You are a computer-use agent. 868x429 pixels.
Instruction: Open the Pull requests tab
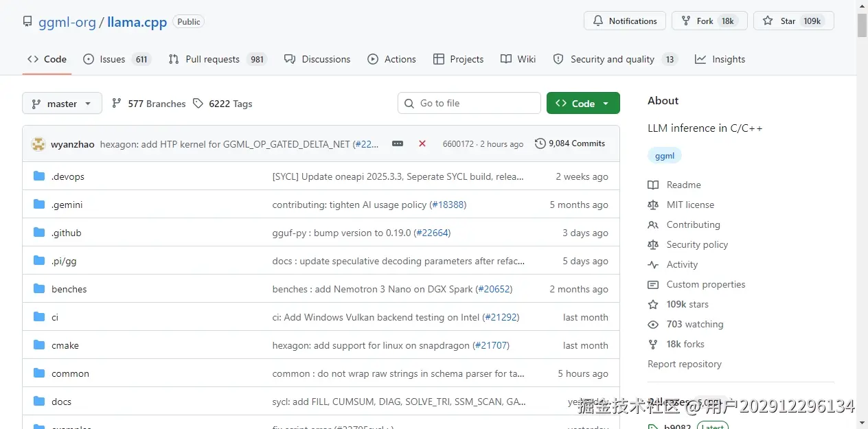click(x=217, y=60)
